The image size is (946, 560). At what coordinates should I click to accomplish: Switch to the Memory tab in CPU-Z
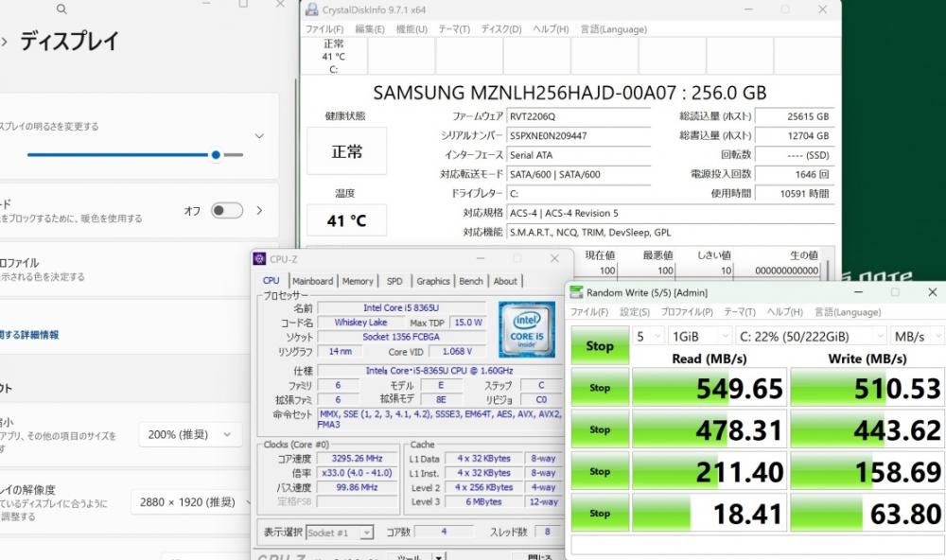358,281
